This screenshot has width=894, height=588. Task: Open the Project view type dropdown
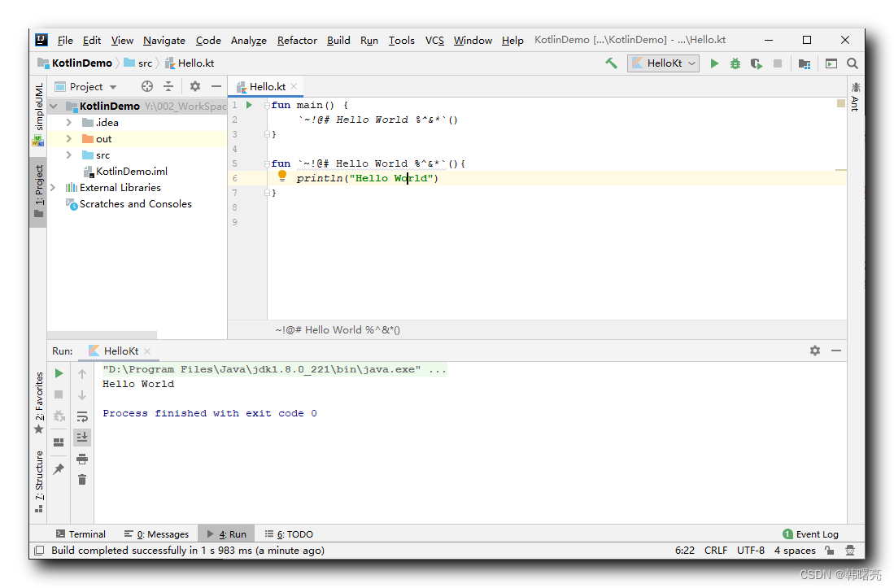85,86
